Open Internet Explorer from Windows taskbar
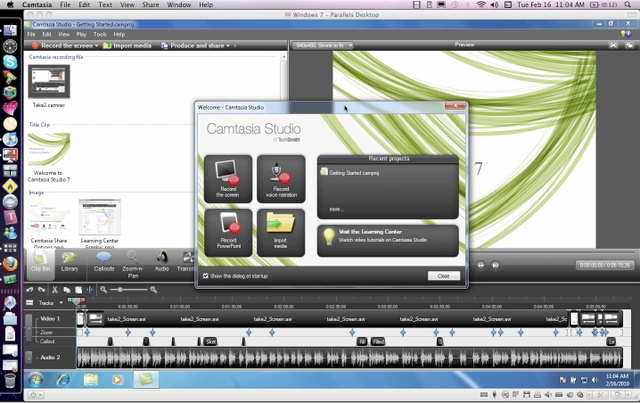The width and height of the screenshot is (640, 403). click(x=63, y=380)
